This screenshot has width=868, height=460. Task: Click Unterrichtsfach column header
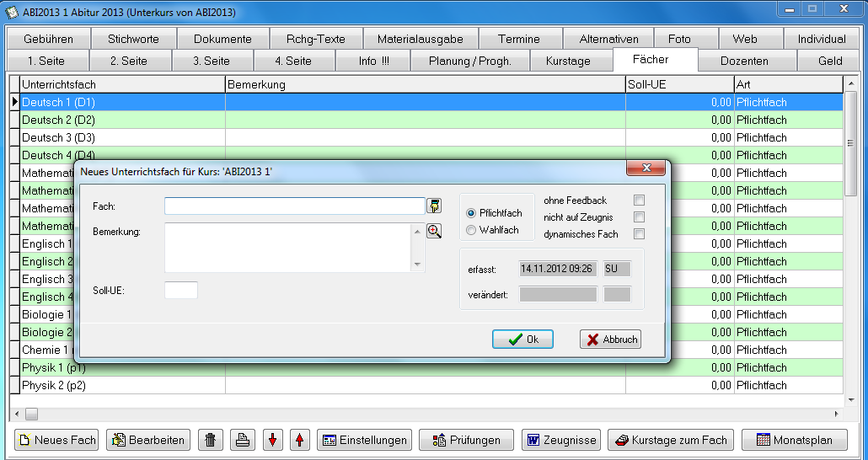click(x=122, y=85)
